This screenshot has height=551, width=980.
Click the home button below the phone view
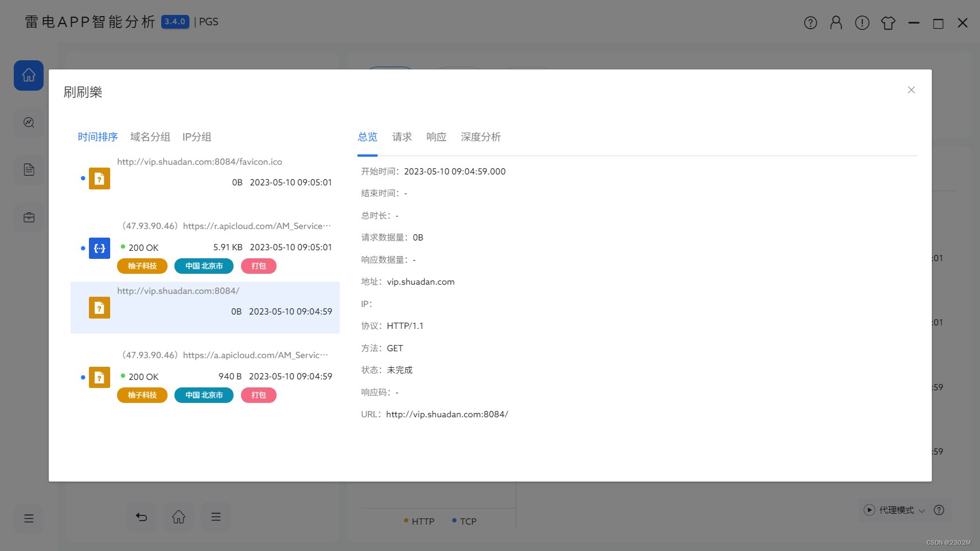tap(178, 517)
